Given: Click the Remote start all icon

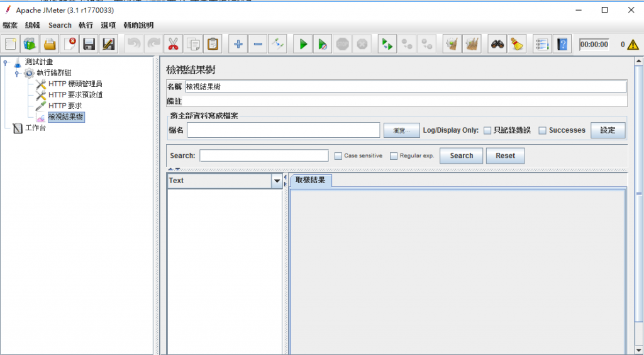Looking at the screenshot, I should (387, 44).
